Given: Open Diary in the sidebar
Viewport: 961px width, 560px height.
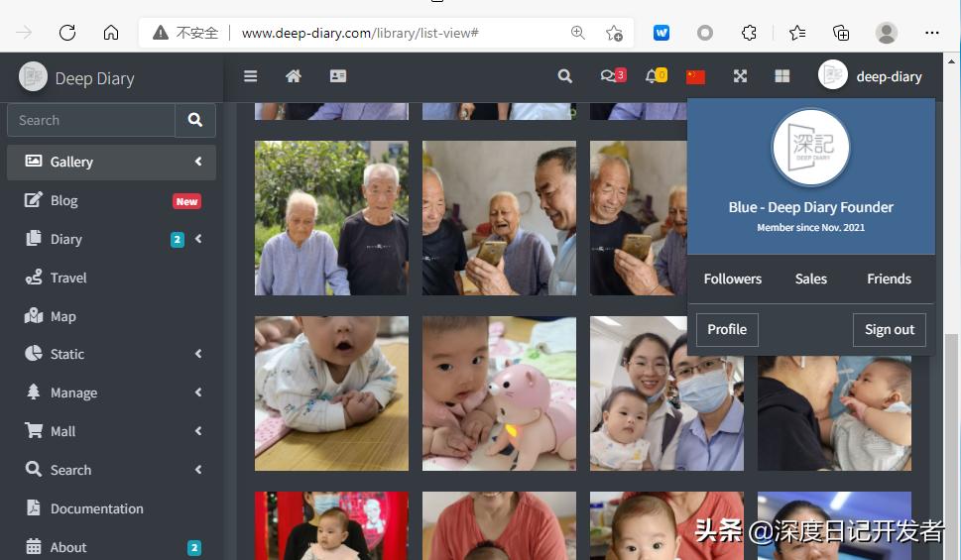Looking at the screenshot, I should [111, 239].
